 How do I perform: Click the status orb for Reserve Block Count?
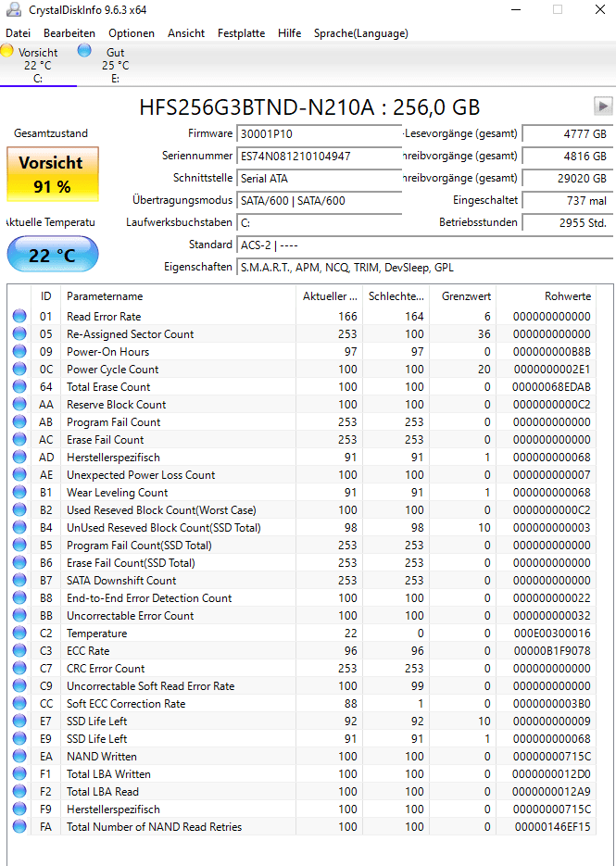[19, 405]
